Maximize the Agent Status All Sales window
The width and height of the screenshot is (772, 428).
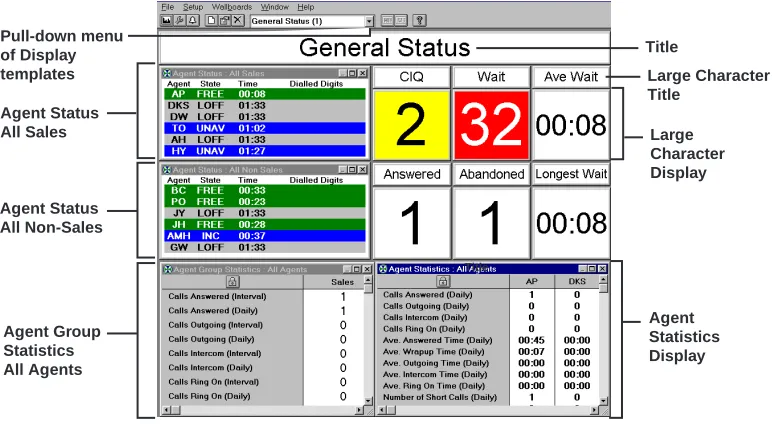tap(353, 73)
